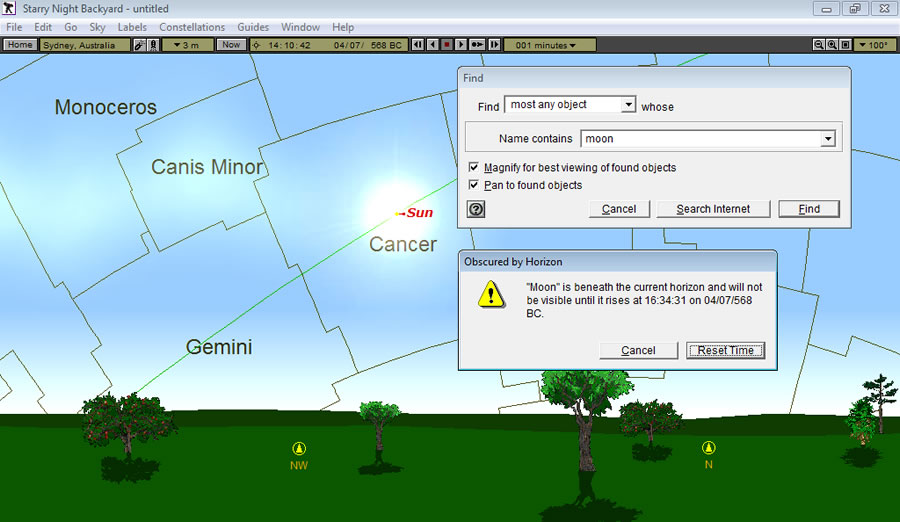Click the fit field of view square icon
Screen dimensions: 900x522
[845, 45]
